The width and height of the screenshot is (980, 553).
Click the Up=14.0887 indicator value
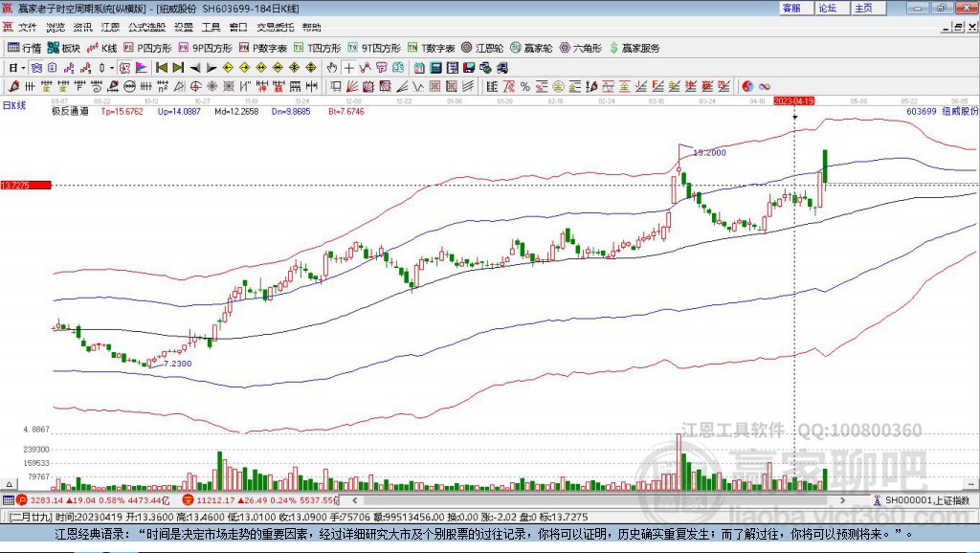pos(179,111)
